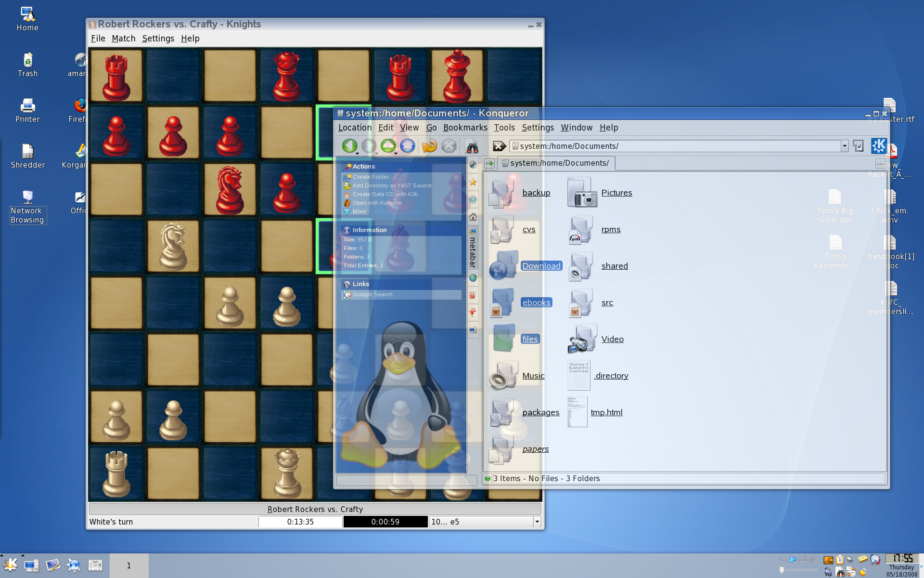Open the KWallet tray icon
This screenshot has width=924, height=578.
[x=828, y=560]
